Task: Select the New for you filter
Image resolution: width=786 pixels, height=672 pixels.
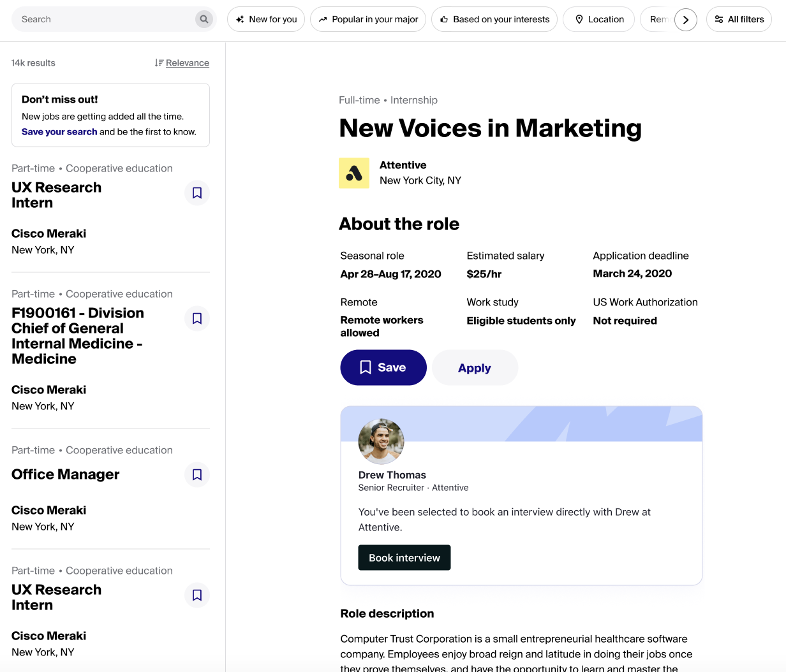Action: (266, 19)
